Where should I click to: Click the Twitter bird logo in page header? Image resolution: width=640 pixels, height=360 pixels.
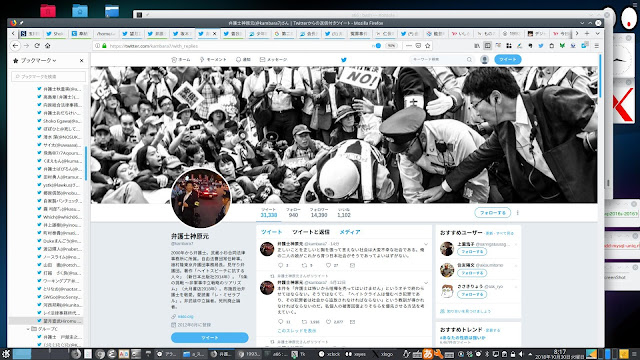pyautogui.click(x=344, y=60)
